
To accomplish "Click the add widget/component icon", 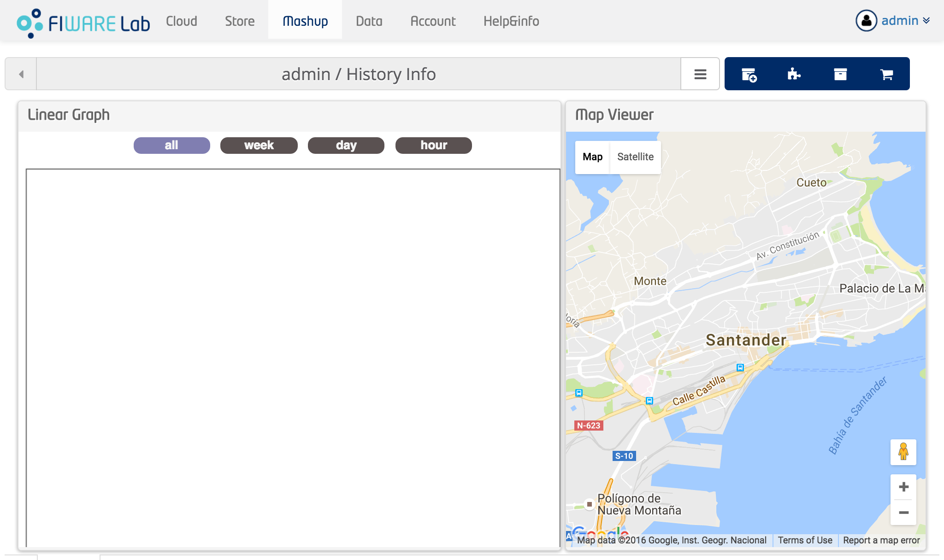I will point(748,73).
